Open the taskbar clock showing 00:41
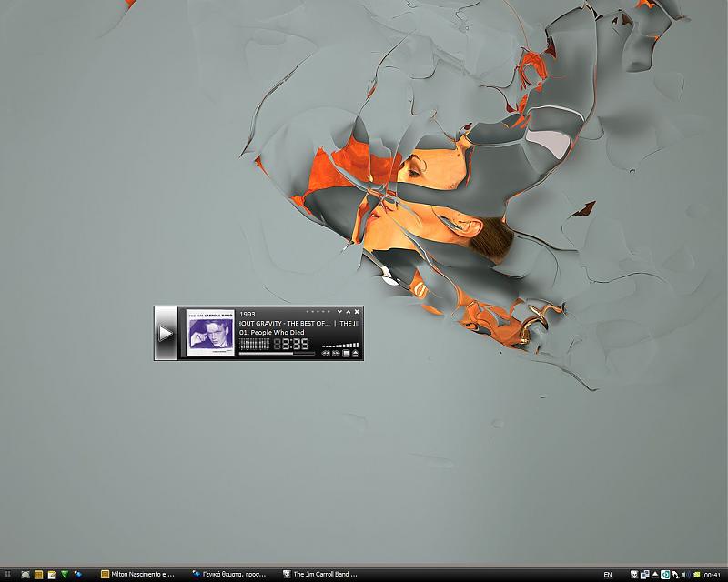The height and width of the screenshot is (582, 728). pyautogui.click(x=713, y=575)
